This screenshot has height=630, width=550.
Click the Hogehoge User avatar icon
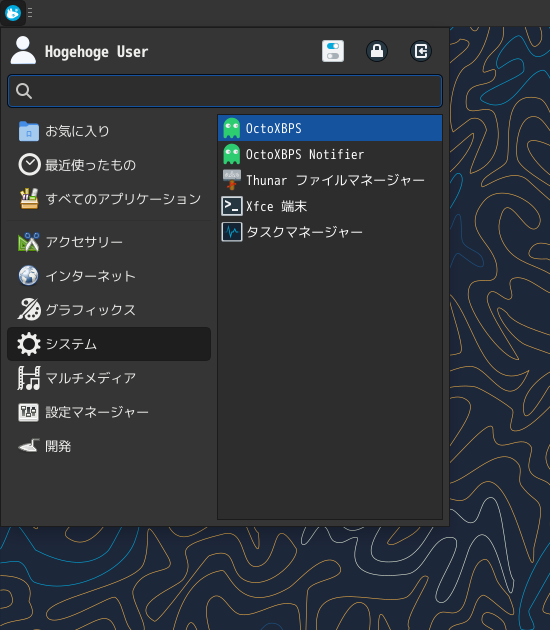pos(23,50)
